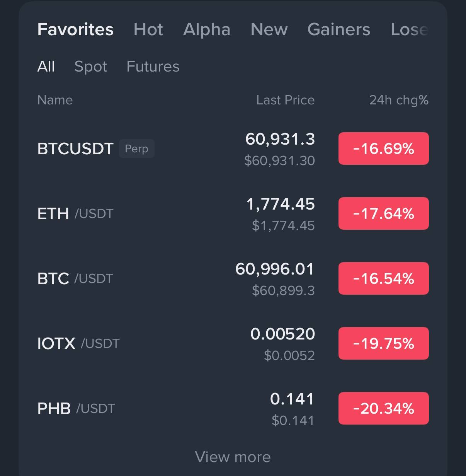Sort by Name column header
The height and width of the screenshot is (476, 466).
[x=55, y=100]
